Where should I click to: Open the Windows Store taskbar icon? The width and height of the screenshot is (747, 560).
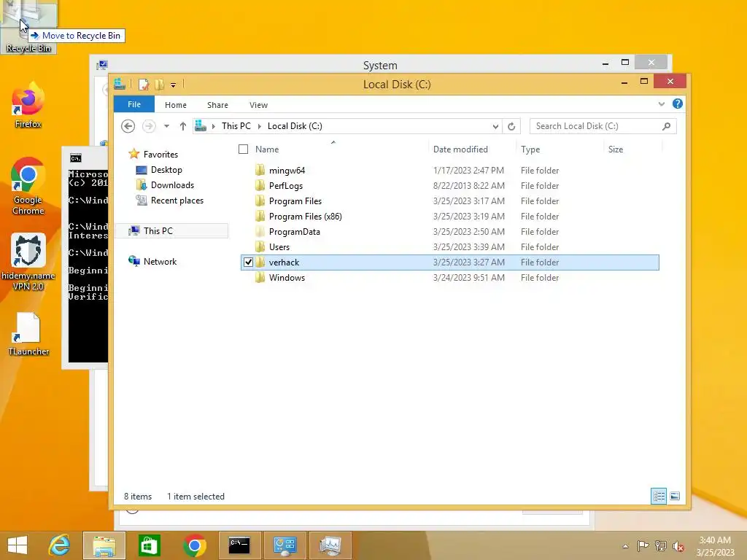149,545
